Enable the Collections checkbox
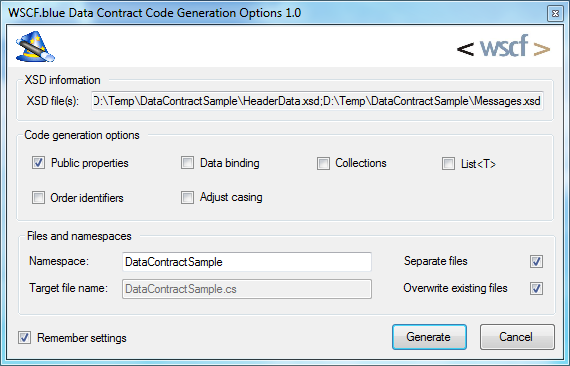 click(x=323, y=163)
